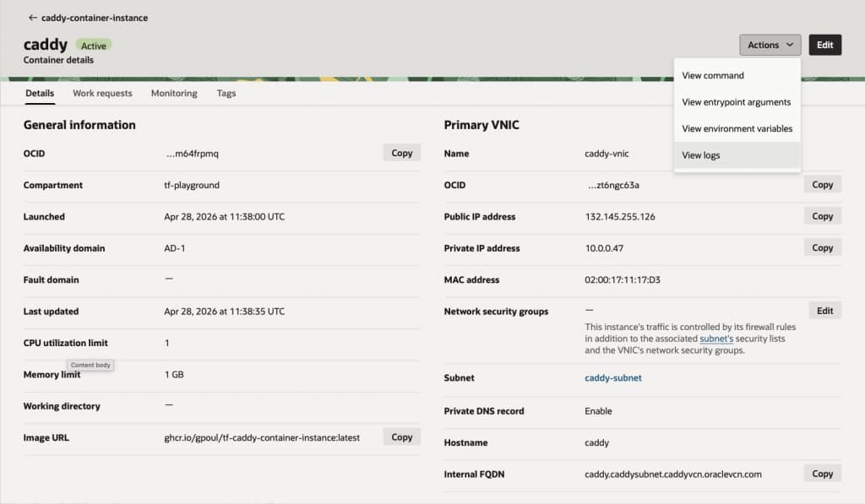This screenshot has height=504, width=865.
Task: Select View logs from Actions menu
Action: pos(737,155)
